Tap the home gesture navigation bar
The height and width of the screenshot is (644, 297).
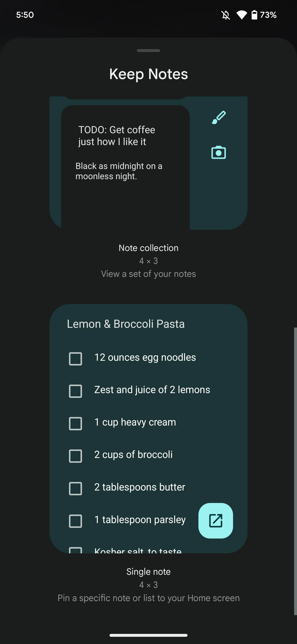(x=148, y=635)
